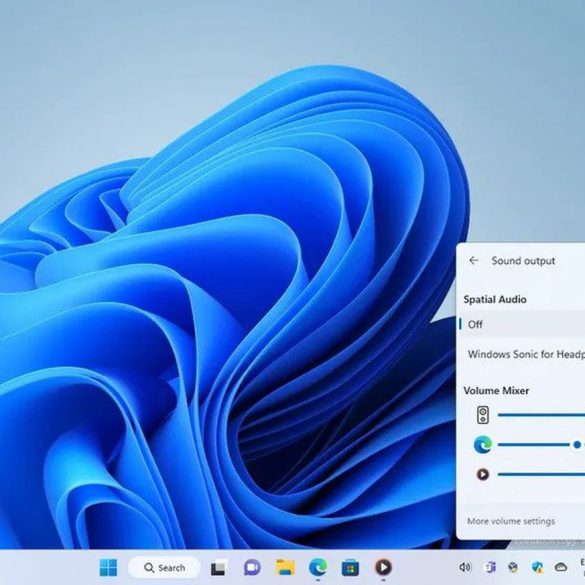Click the Edge volume slider handle
Image resolution: width=585 pixels, height=585 pixels.
click(577, 444)
